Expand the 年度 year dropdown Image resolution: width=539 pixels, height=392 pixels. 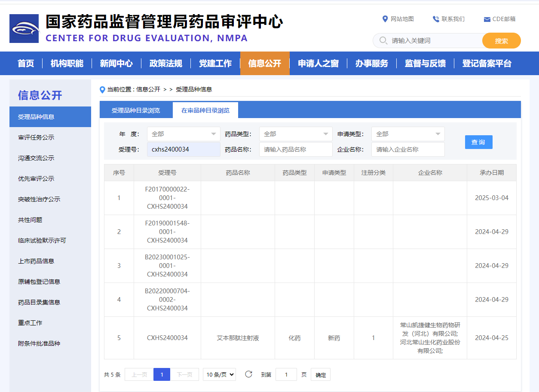[184, 134]
